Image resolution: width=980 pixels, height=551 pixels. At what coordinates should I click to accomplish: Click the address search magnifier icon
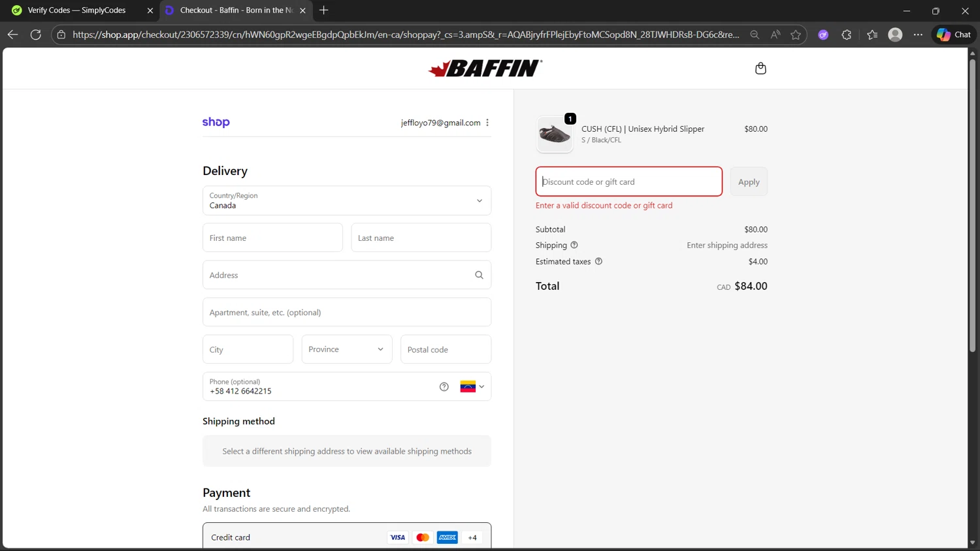(479, 275)
